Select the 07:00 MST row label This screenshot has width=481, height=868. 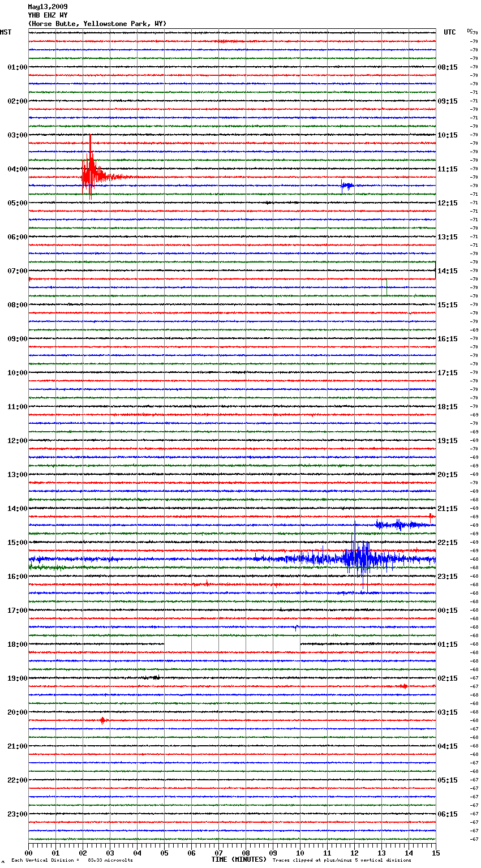point(17,271)
